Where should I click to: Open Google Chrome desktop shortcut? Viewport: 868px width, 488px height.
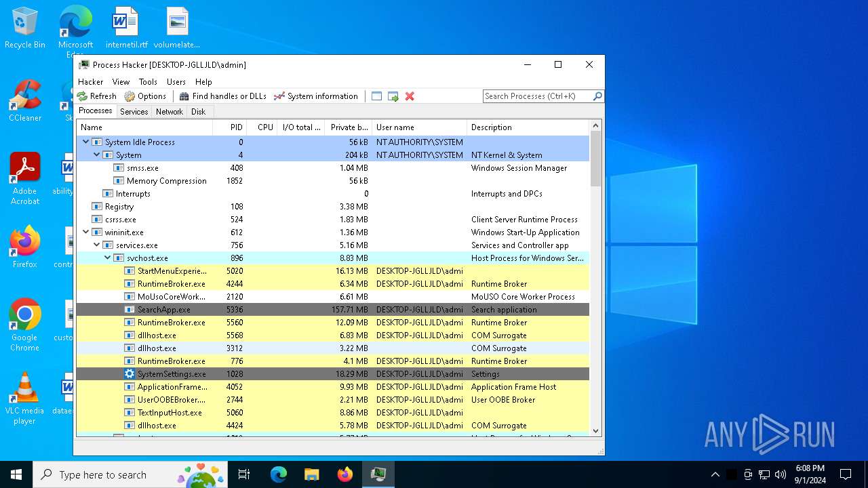[x=25, y=325]
